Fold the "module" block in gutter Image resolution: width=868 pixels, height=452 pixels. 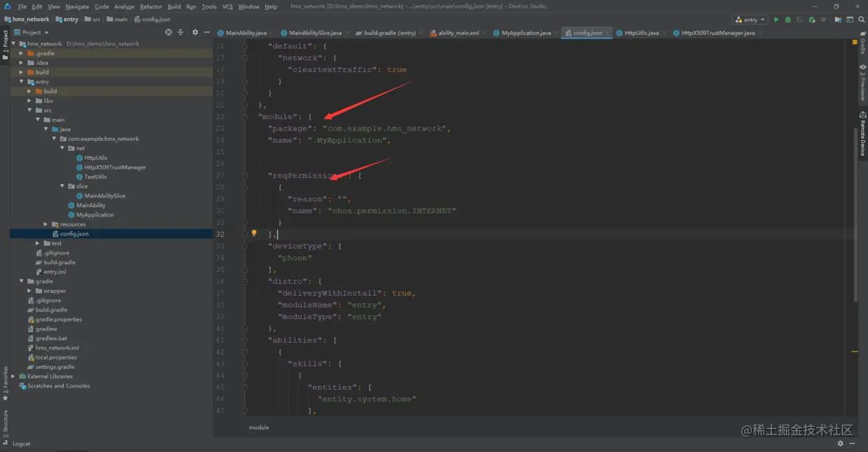click(x=245, y=116)
